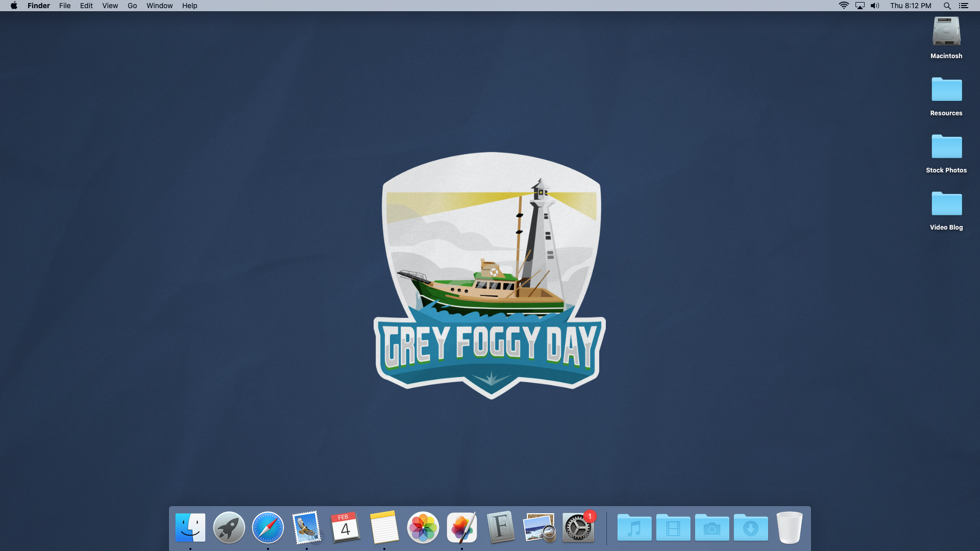Open the Trash in dock

[789, 527]
